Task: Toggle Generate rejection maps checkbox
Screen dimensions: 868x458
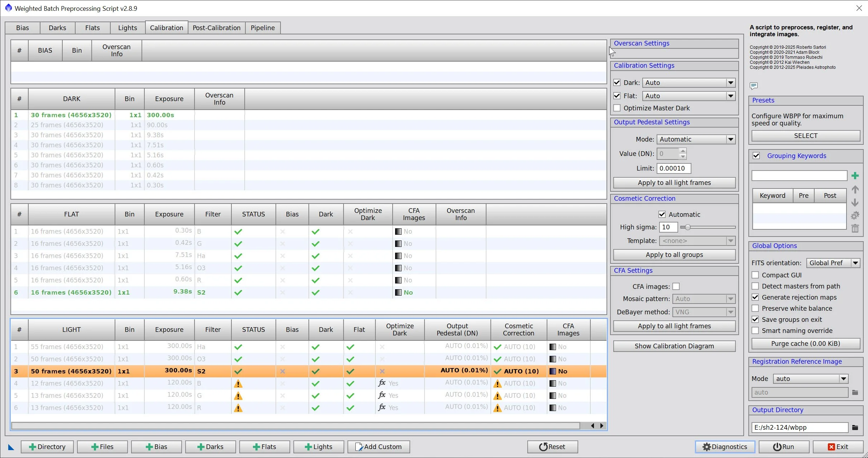Action: click(755, 297)
